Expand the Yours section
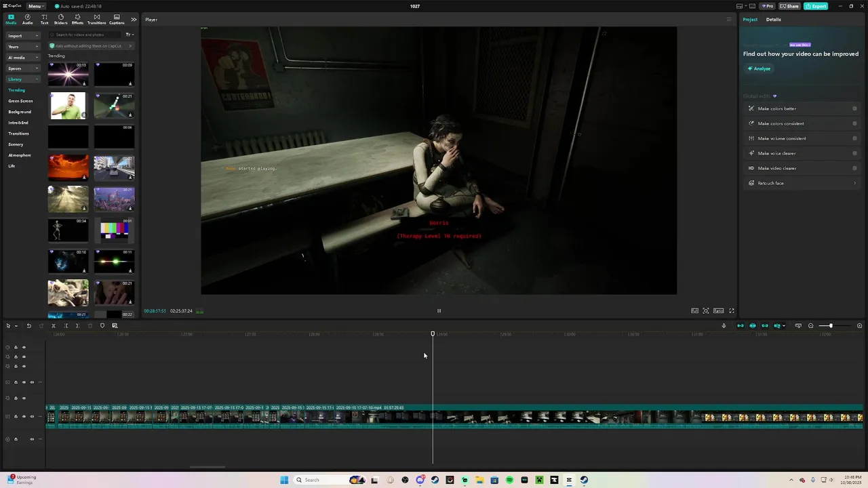This screenshot has height=488, width=868. pyautogui.click(x=23, y=47)
